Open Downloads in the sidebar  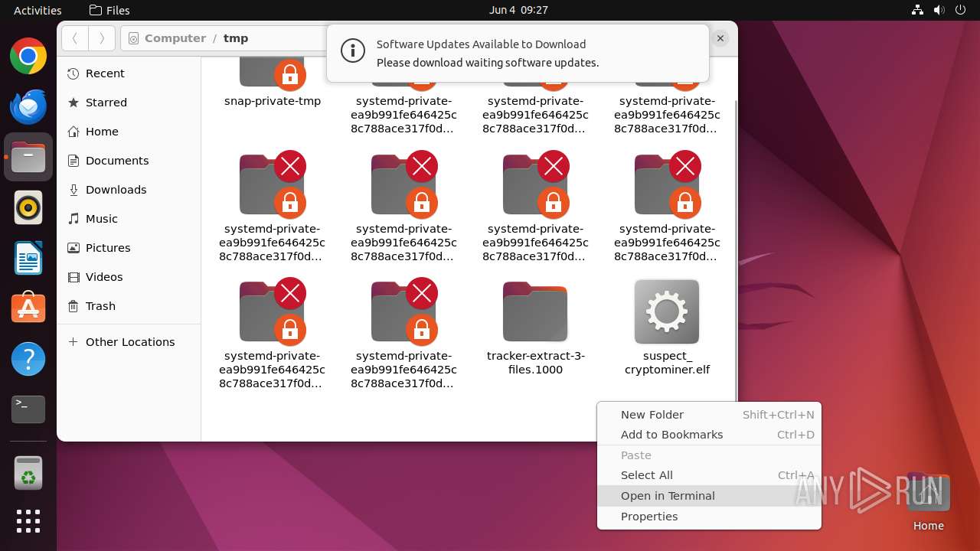point(129,190)
